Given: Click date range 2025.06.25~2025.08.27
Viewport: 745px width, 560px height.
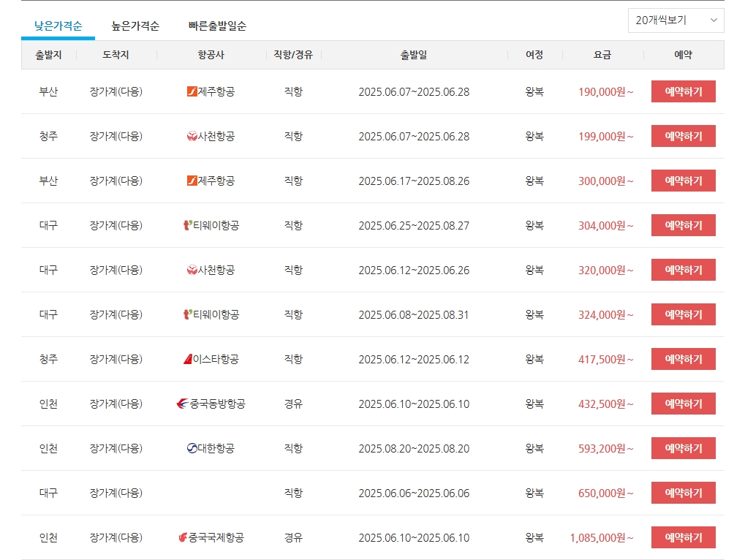Looking at the screenshot, I should coord(414,226).
